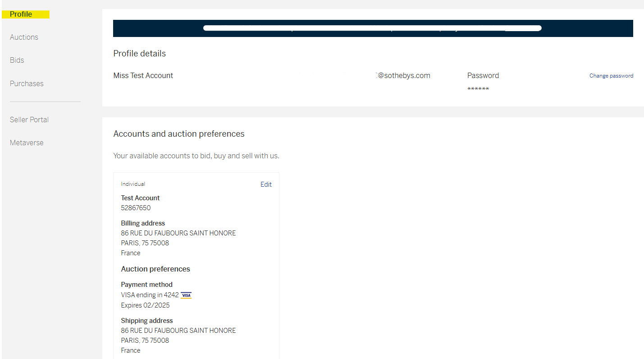Click the Password label
644x359 pixels.
coord(483,75)
